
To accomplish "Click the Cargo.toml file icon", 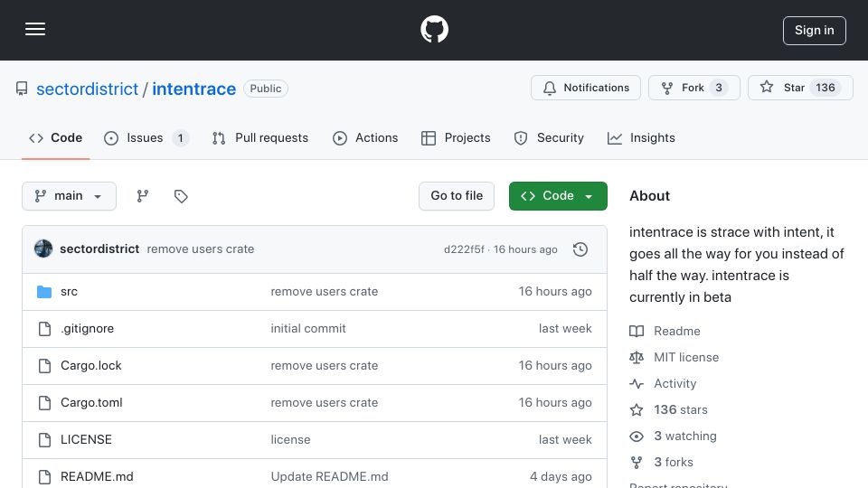I will click(44, 403).
